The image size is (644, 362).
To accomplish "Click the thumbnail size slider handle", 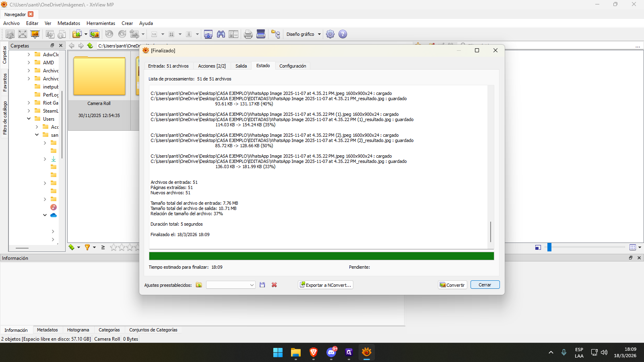I will [549, 247].
